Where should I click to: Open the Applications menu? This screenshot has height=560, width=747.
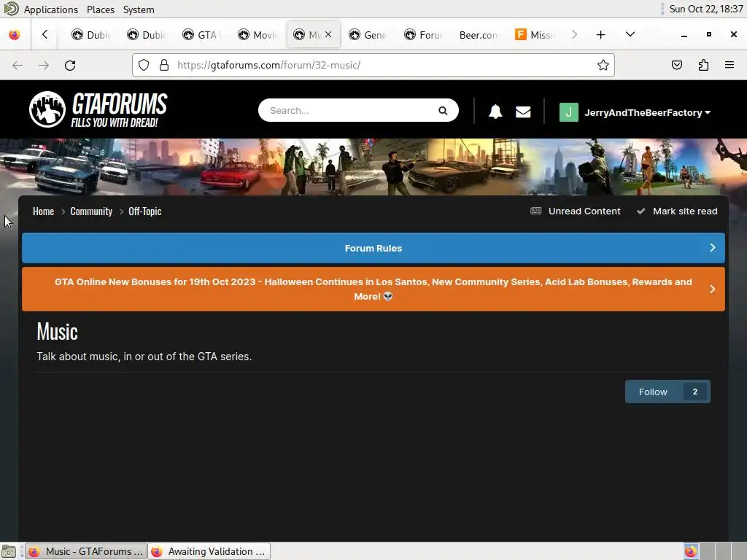50,9
